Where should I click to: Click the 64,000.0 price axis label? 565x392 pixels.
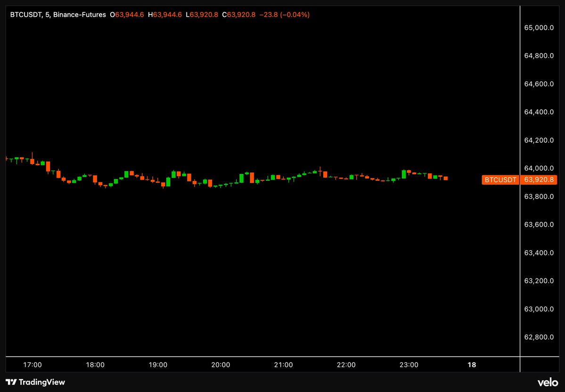pyautogui.click(x=539, y=168)
